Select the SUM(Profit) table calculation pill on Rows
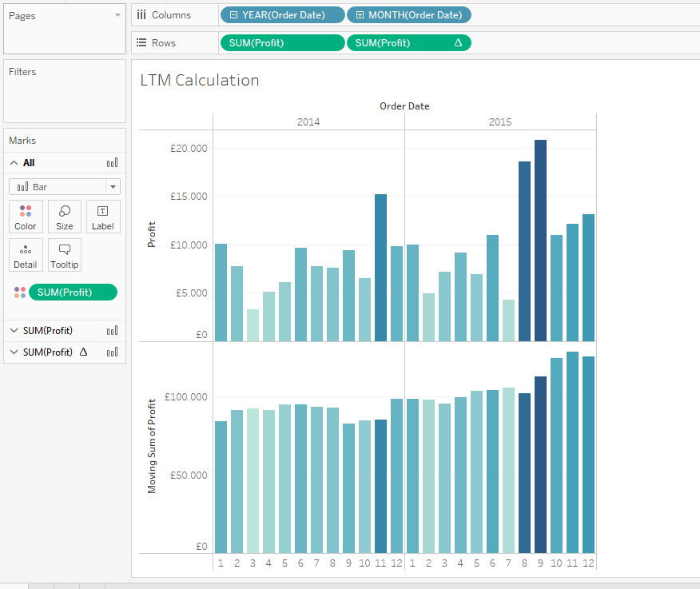The image size is (700, 589). pos(408,43)
